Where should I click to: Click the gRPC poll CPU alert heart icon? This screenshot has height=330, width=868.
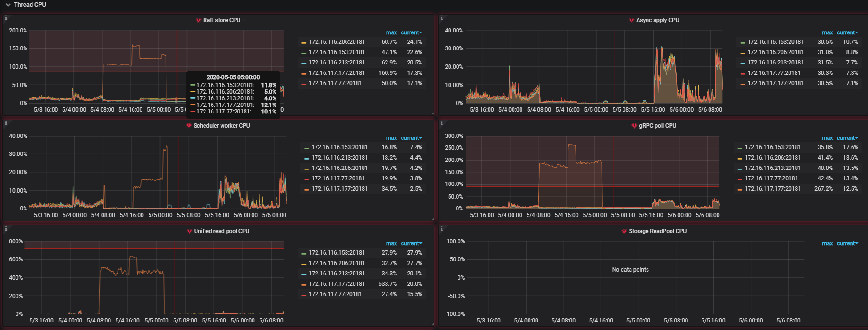[634, 126]
